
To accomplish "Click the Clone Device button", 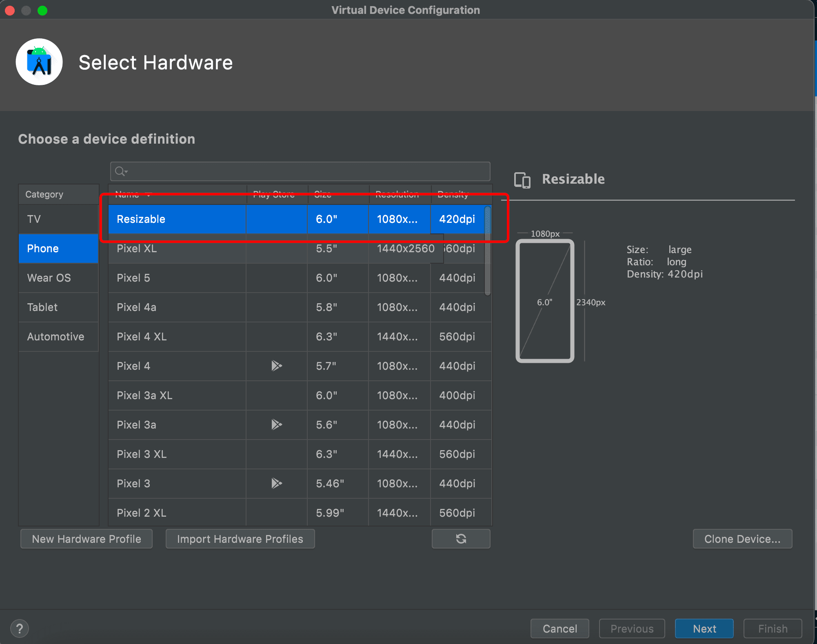I will point(742,539).
